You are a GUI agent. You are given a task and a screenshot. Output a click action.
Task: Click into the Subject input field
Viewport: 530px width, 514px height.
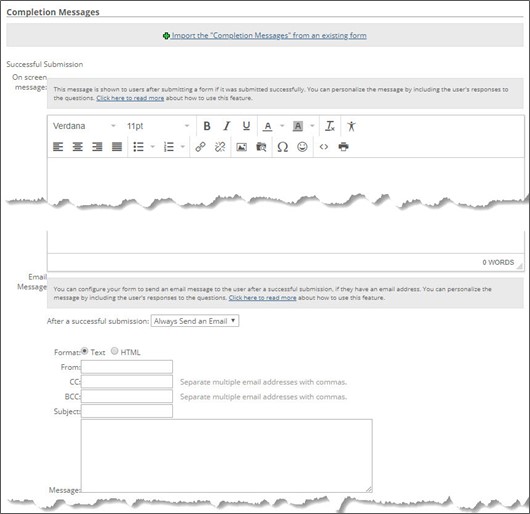[127, 411]
